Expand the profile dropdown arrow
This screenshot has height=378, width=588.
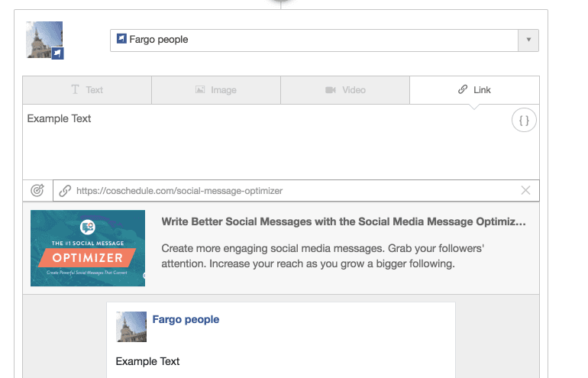528,40
